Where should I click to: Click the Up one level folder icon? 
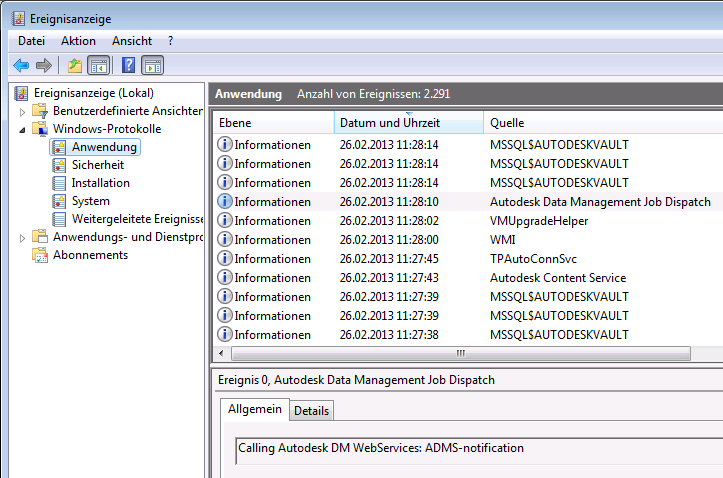click(75, 65)
